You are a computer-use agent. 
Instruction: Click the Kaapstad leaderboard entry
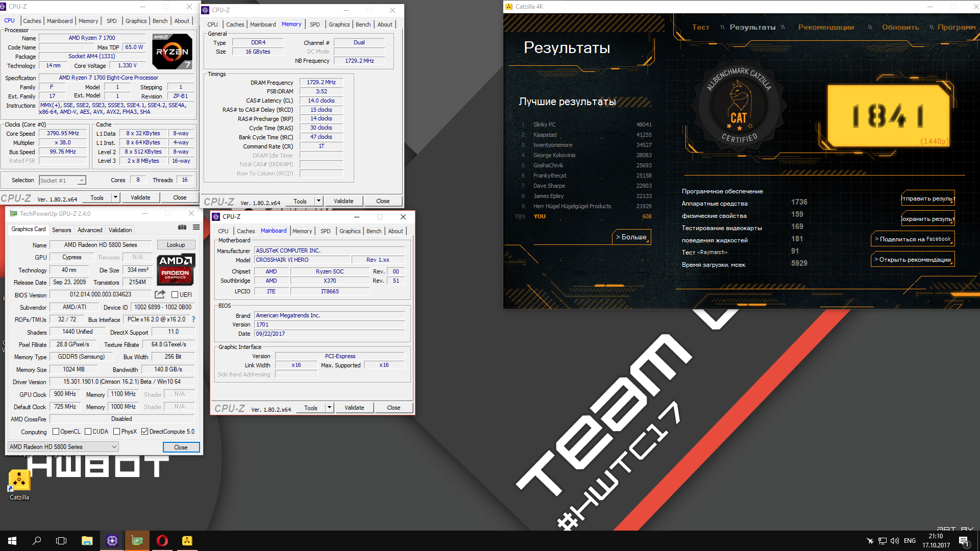pos(586,135)
